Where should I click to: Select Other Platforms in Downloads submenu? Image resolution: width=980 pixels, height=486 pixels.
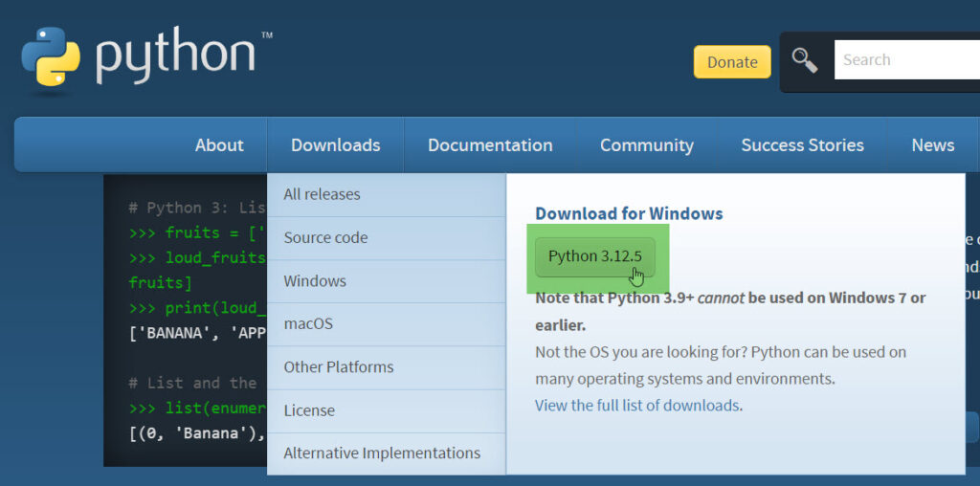tap(387, 367)
